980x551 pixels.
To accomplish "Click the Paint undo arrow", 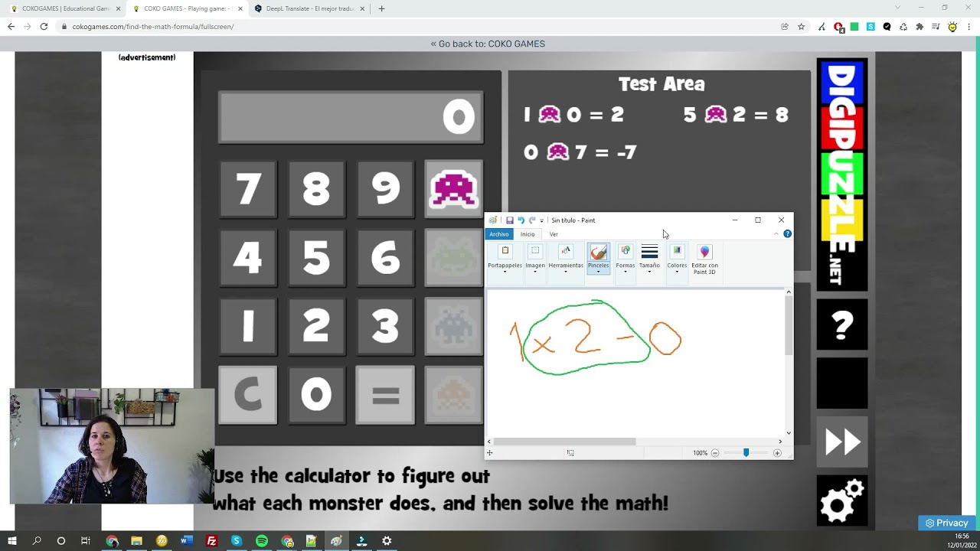I will pyautogui.click(x=521, y=220).
